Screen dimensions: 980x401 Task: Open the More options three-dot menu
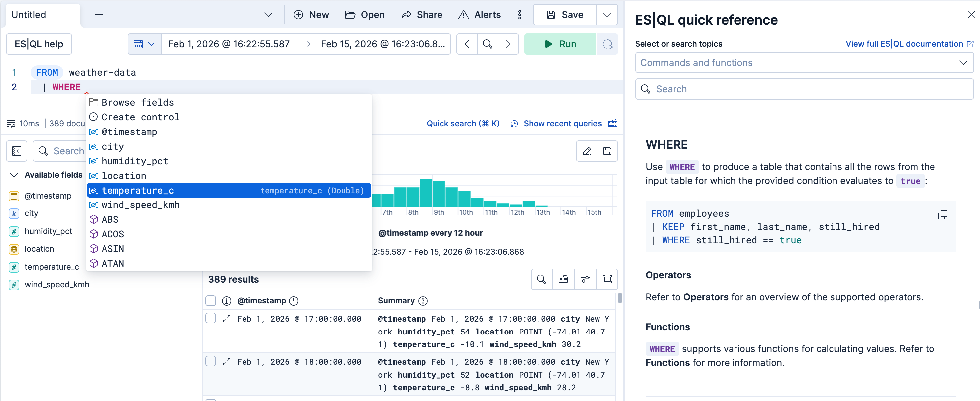pos(520,15)
